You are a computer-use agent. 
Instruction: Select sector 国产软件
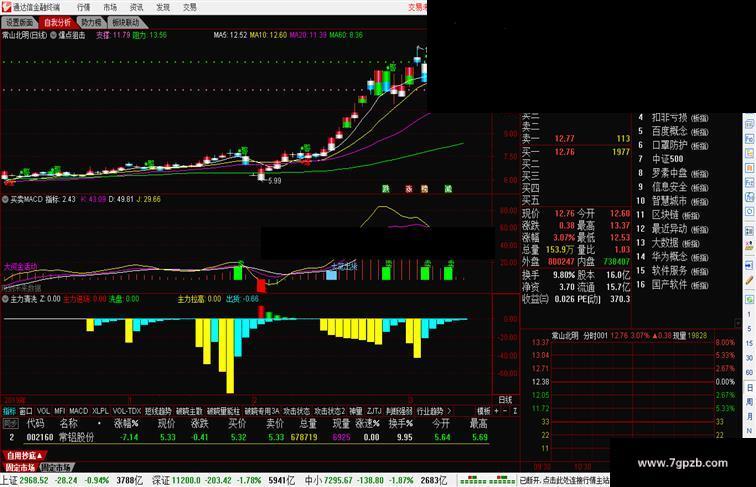coord(680,284)
